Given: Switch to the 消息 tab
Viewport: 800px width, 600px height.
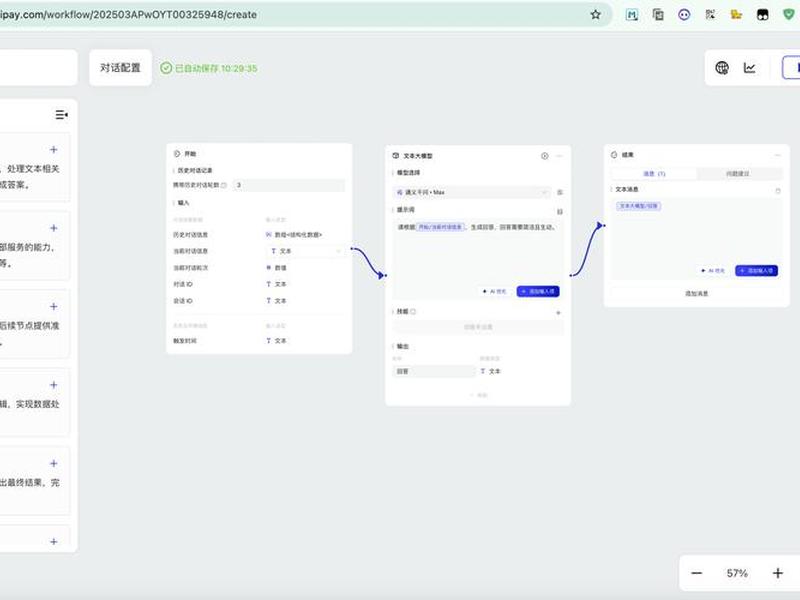Looking at the screenshot, I should [654, 174].
